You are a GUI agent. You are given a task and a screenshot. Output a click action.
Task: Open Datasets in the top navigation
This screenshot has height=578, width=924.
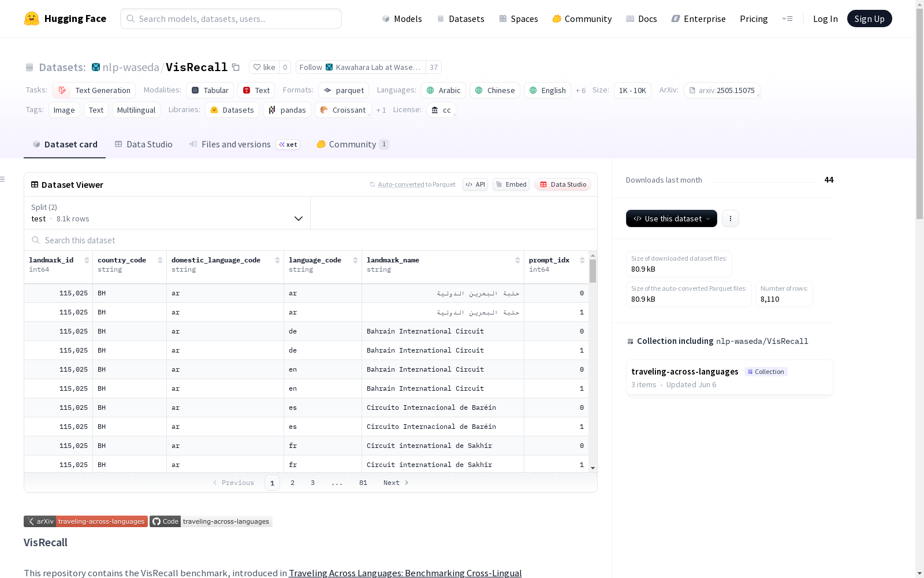tap(460, 18)
